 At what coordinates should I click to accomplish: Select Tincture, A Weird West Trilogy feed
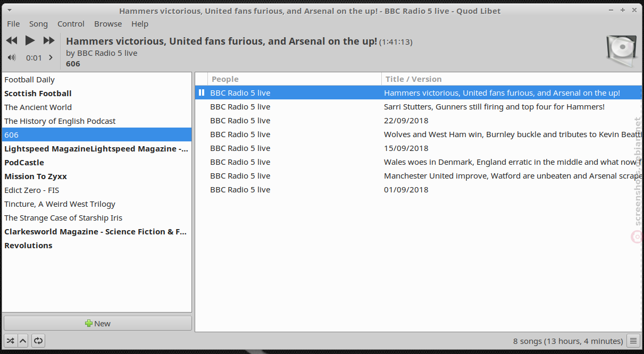pos(97,204)
